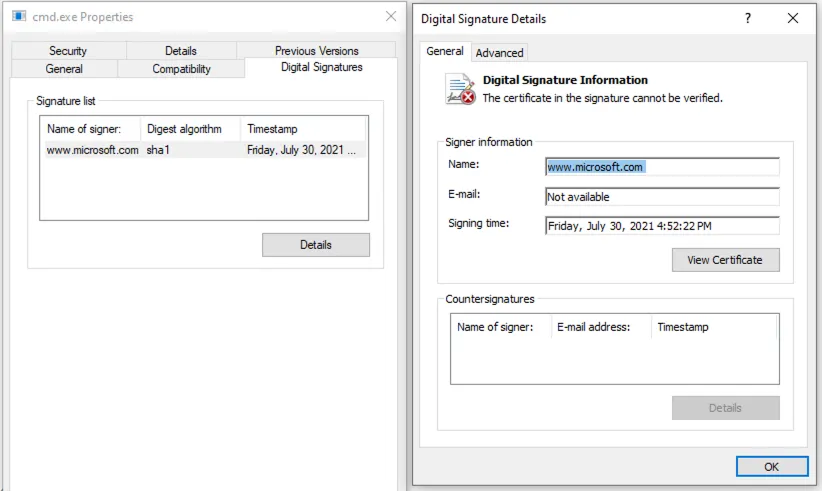Open the Details tab in cmd.exe Properties
Image resolution: width=822 pixels, height=491 pixels.
[x=181, y=51]
